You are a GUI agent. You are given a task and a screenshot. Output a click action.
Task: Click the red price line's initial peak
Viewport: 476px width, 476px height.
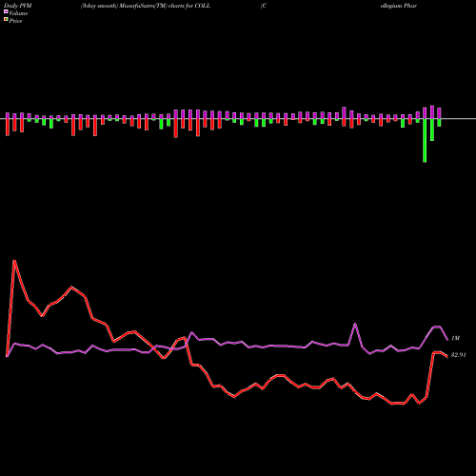[x=14, y=261]
